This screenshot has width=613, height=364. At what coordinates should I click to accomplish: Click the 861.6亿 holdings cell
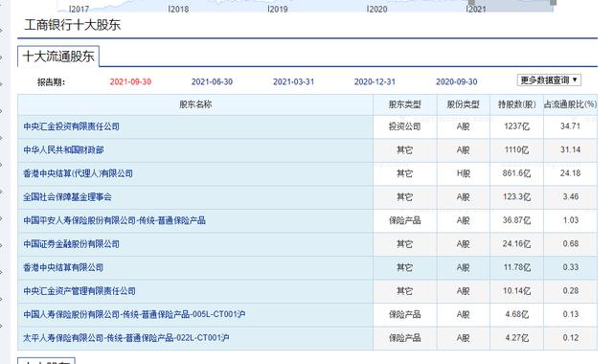[517, 173]
